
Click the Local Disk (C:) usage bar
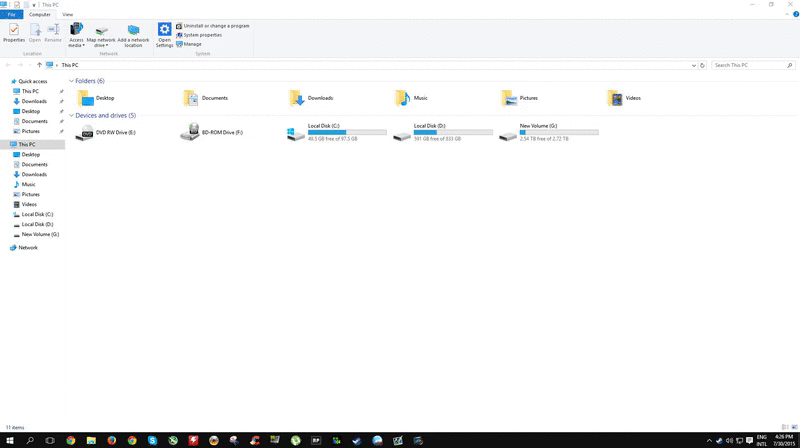click(347, 132)
